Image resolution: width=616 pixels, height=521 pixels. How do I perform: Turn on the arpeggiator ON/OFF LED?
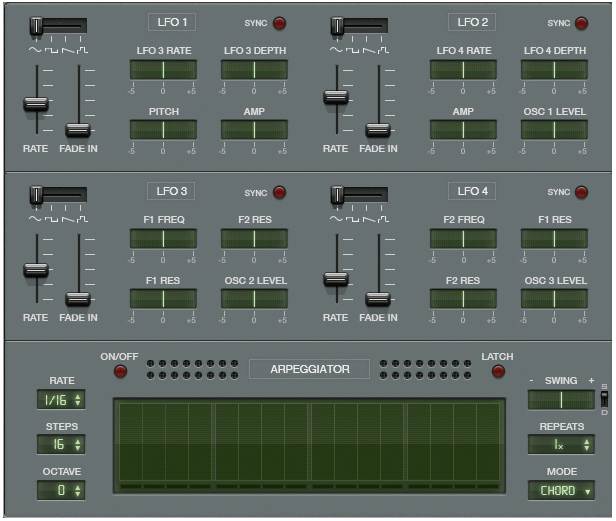120,371
